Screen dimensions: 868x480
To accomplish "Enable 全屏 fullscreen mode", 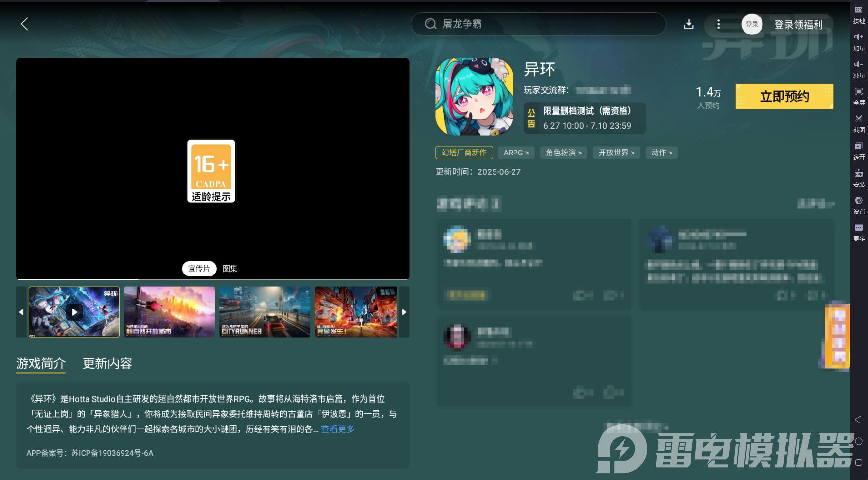I will [859, 96].
